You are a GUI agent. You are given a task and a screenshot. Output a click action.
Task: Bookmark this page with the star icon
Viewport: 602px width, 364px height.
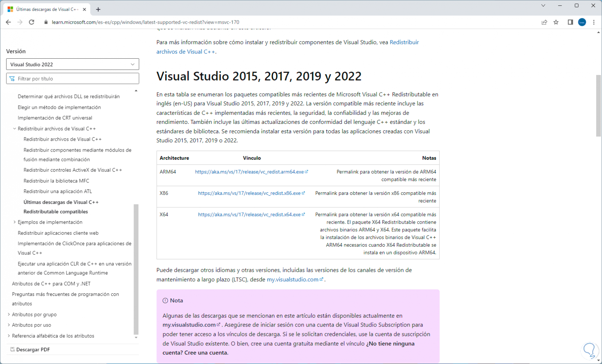556,22
